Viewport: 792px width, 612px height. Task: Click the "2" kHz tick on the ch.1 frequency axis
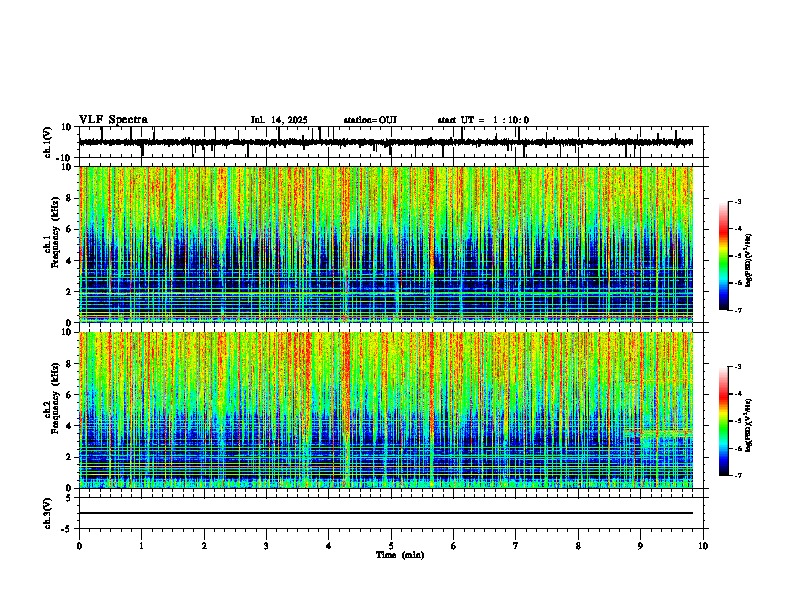(x=70, y=292)
